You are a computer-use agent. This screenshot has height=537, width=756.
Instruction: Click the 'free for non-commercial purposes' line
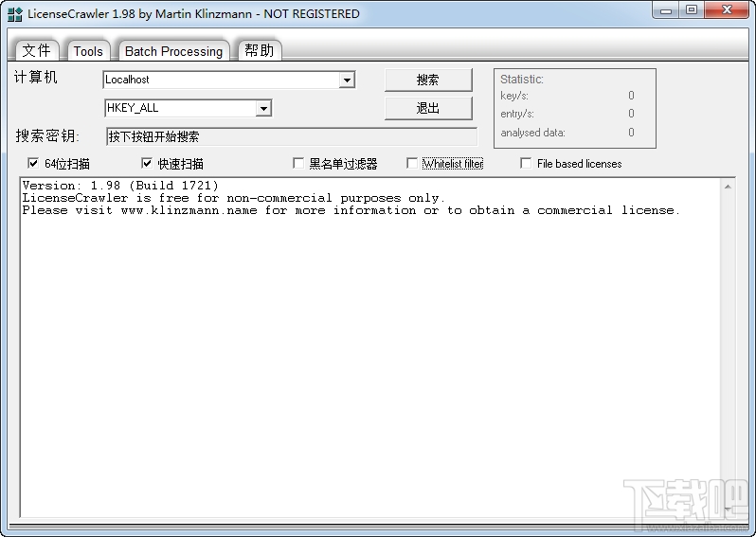pos(234,198)
